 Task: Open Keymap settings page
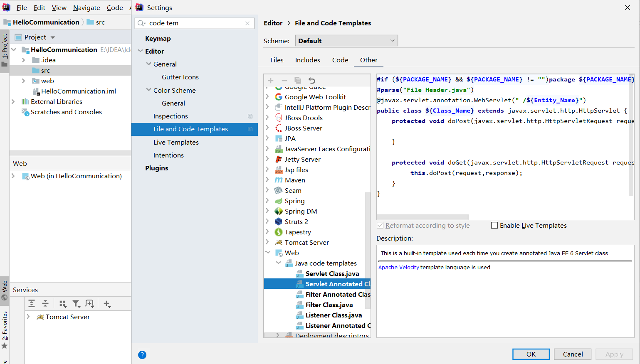(158, 38)
